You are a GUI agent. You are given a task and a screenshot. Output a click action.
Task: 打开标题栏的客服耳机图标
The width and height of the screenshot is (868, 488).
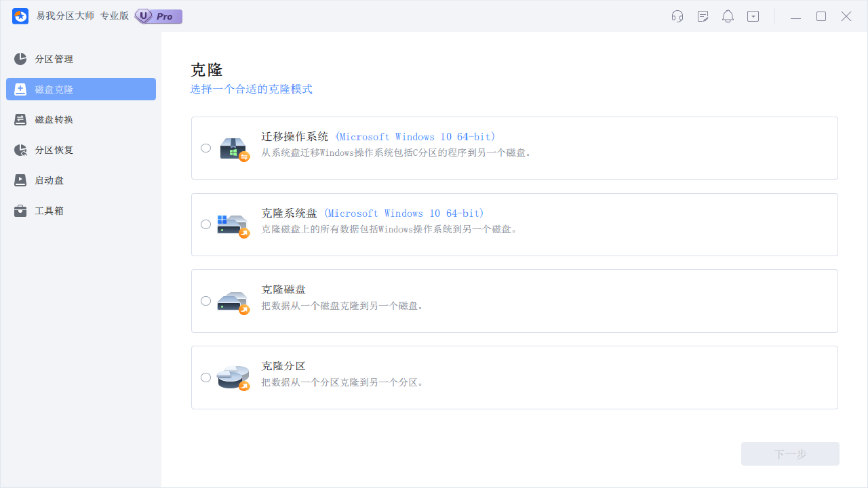pos(677,16)
